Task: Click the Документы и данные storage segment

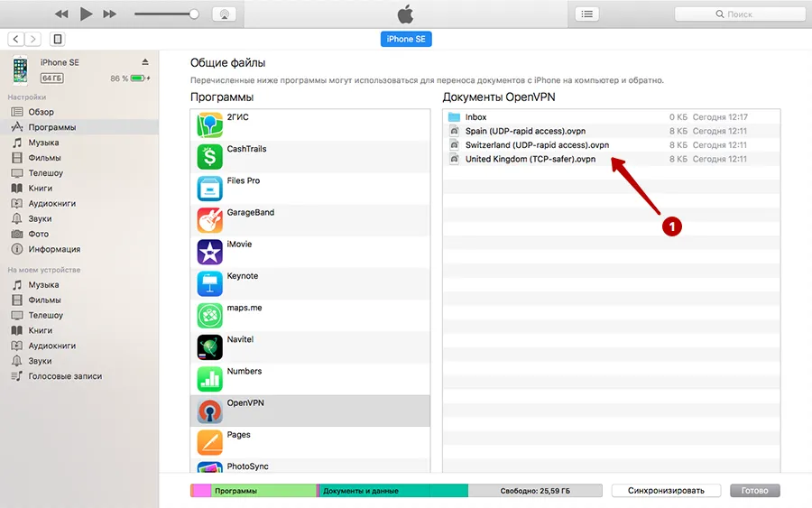Action: 393,490
